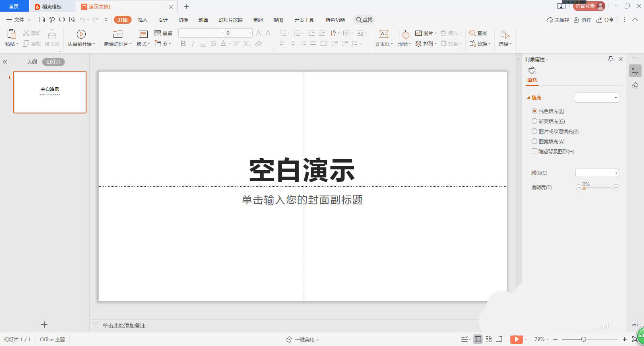This screenshot has height=346, width=644.
Task: Click the Redo arrow icon
Action: (95, 20)
